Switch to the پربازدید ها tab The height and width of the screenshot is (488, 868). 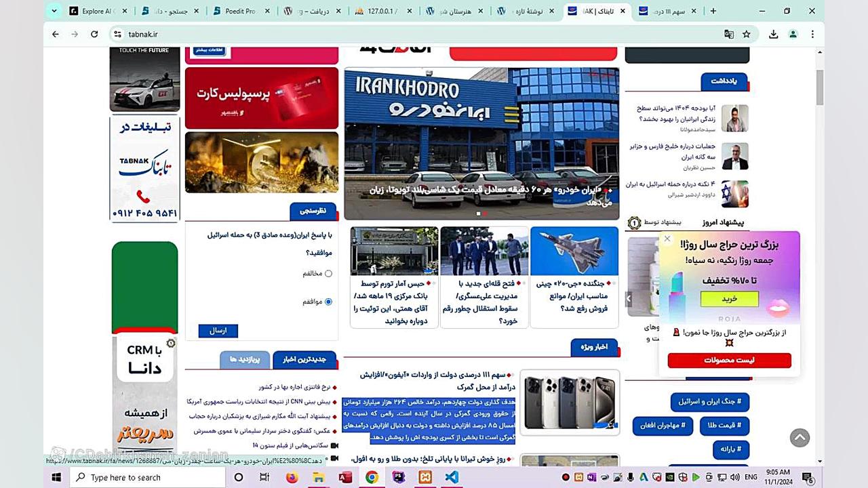coord(244,359)
